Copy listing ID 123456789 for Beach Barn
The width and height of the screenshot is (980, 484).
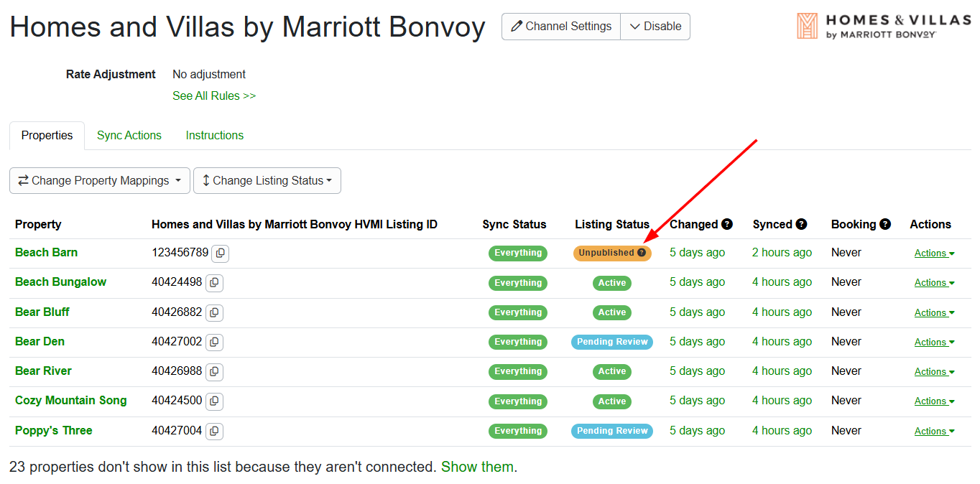[221, 253]
